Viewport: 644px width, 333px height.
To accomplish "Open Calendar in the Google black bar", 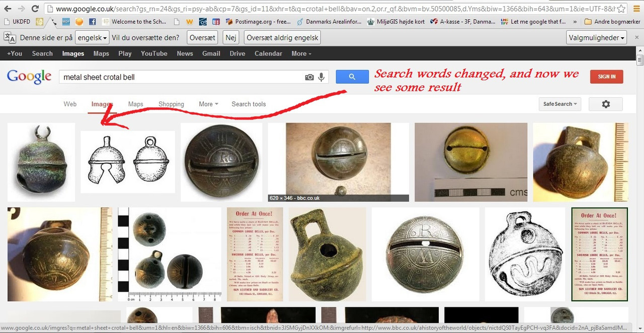I will (x=268, y=53).
